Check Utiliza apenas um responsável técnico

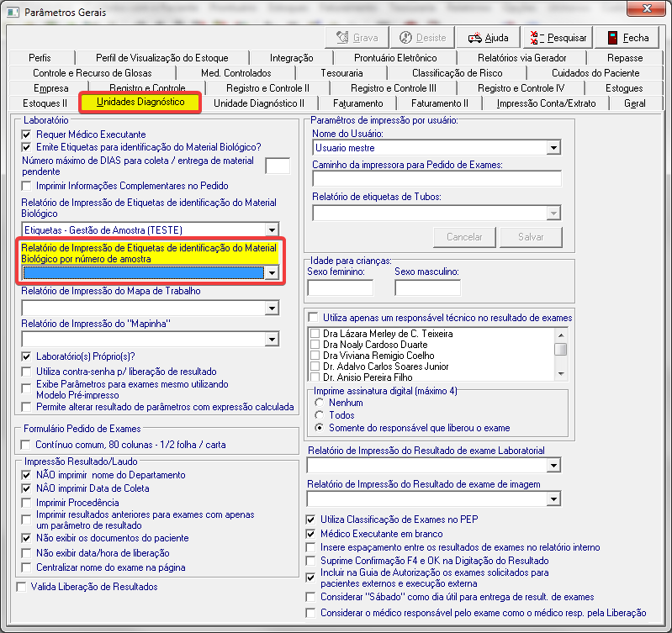(x=313, y=318)
